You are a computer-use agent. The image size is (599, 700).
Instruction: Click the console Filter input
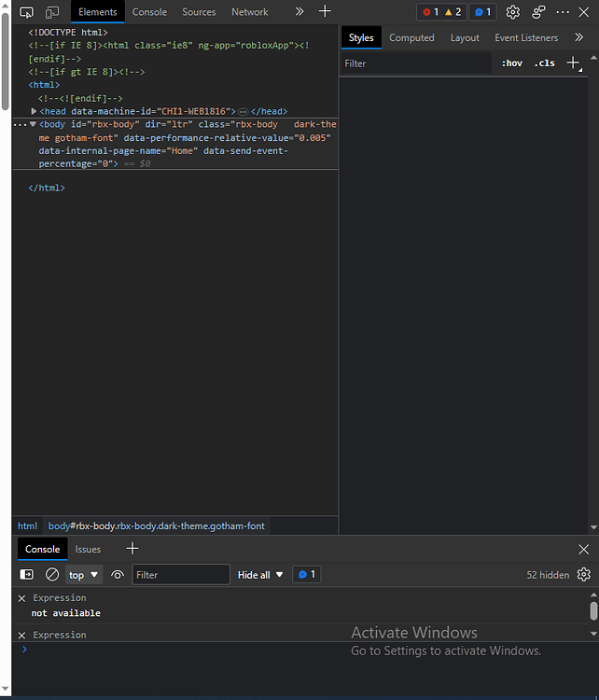[181, 575]
